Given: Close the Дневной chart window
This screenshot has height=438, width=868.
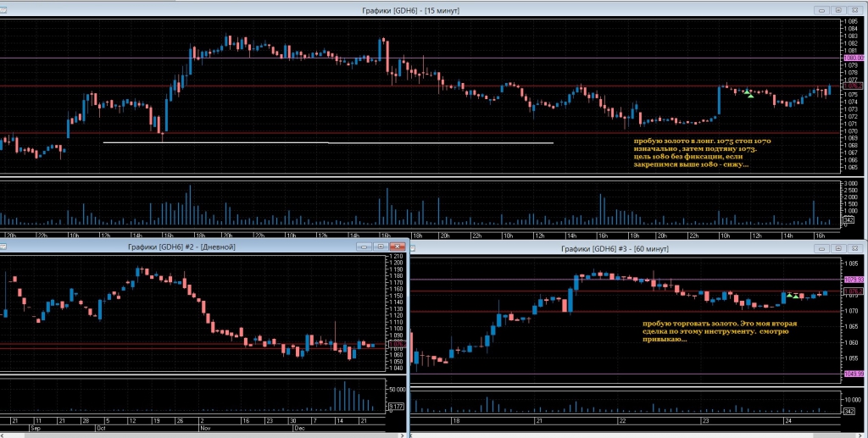Looking at the screenshot, I should point(395,246).
